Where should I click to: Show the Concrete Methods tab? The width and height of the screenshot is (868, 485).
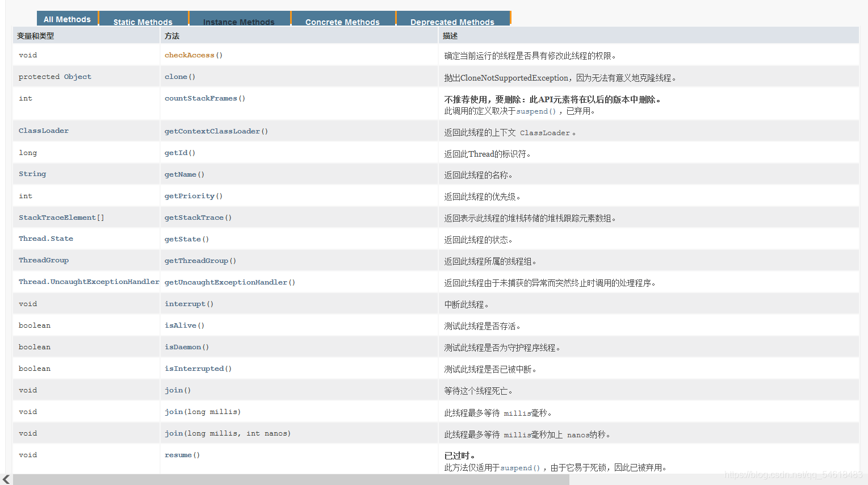pyautogui.click(x=342, y=22)
